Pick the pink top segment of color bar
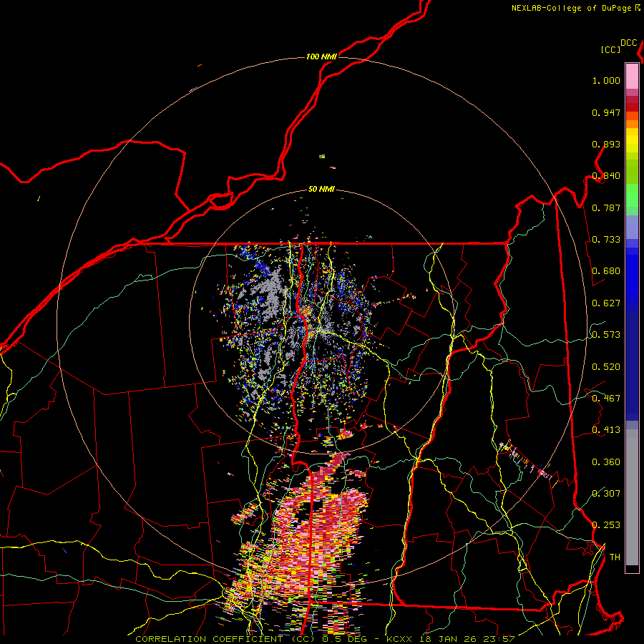 click(x=632, y=76)
